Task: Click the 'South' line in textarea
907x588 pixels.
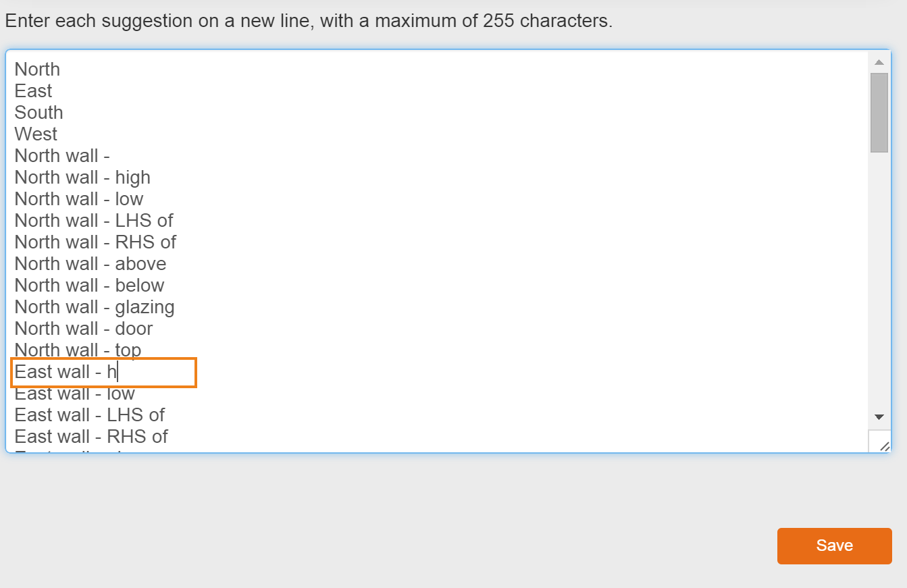Action: (x=38, y=113)
